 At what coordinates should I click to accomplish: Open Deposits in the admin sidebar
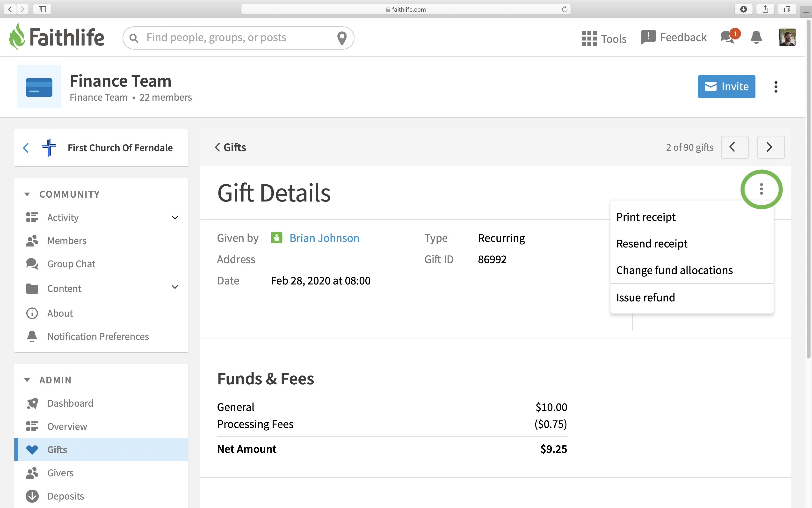click(65, 496)
